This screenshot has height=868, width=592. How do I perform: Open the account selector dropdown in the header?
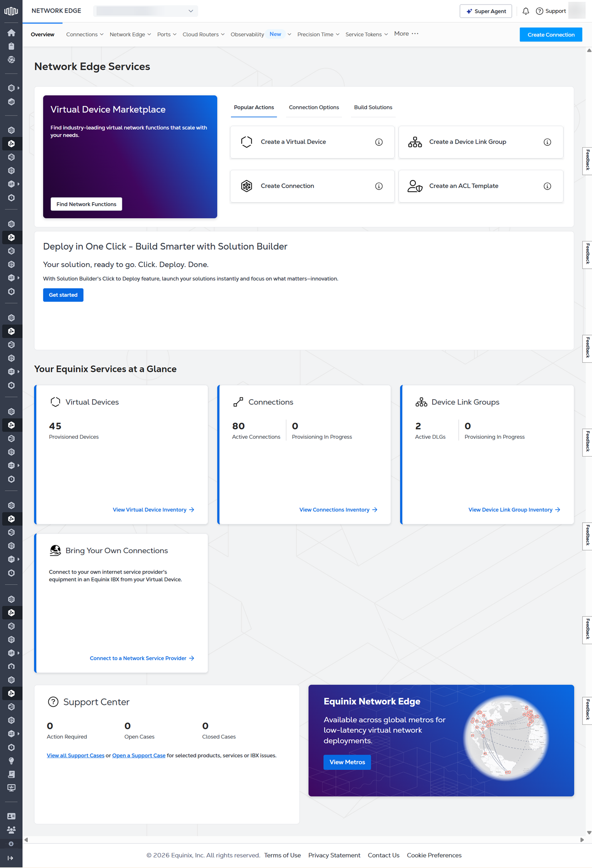146,11
